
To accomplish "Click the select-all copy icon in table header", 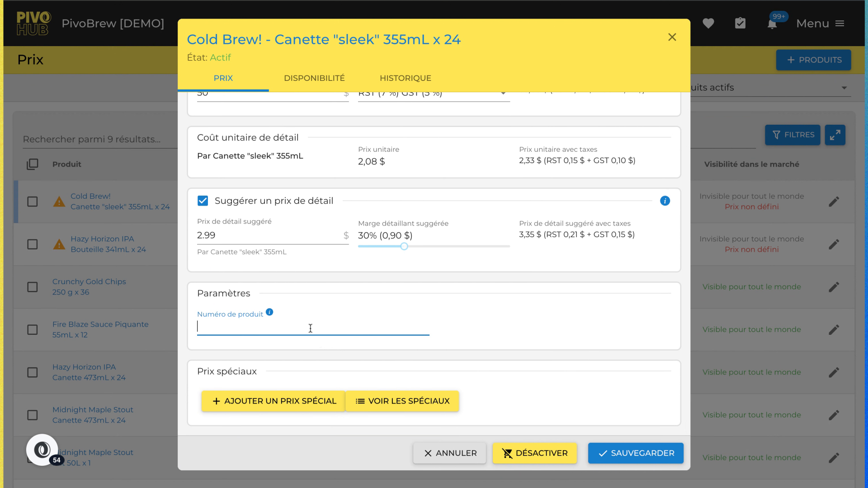I will pos(33,164).
